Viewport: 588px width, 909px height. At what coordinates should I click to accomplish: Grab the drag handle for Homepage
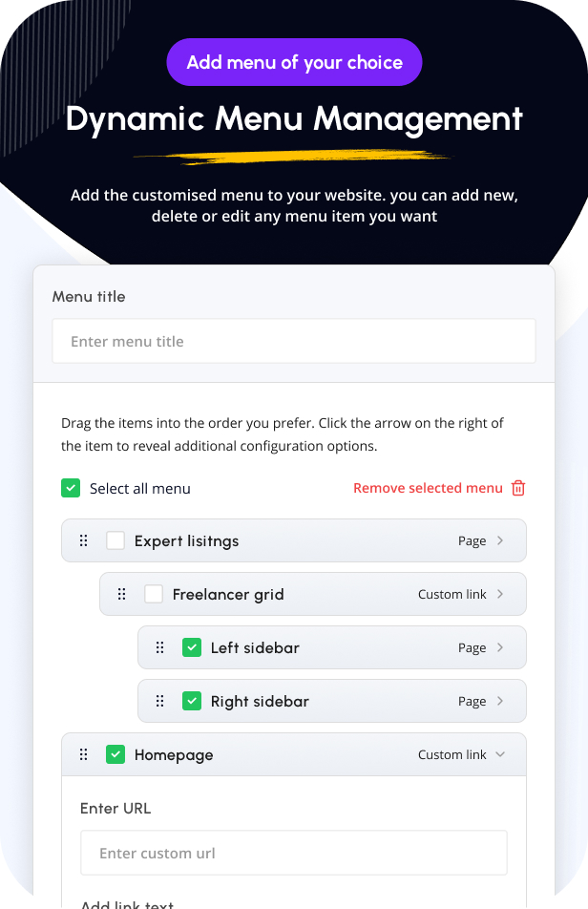pos(84,754)
